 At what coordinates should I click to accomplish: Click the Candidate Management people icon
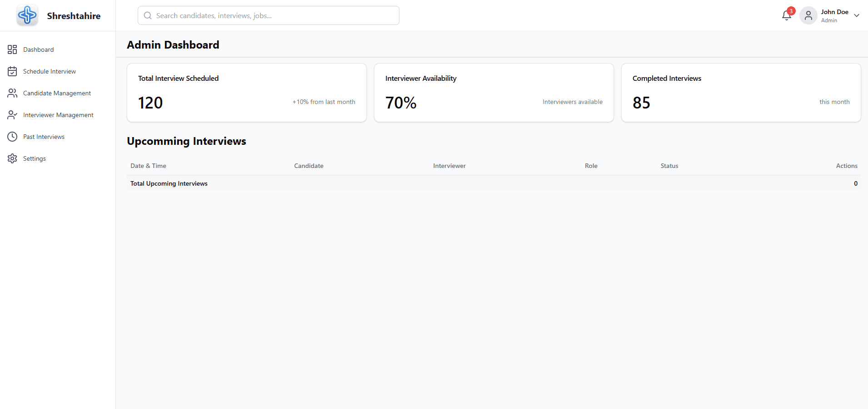(x=12, y=93)
